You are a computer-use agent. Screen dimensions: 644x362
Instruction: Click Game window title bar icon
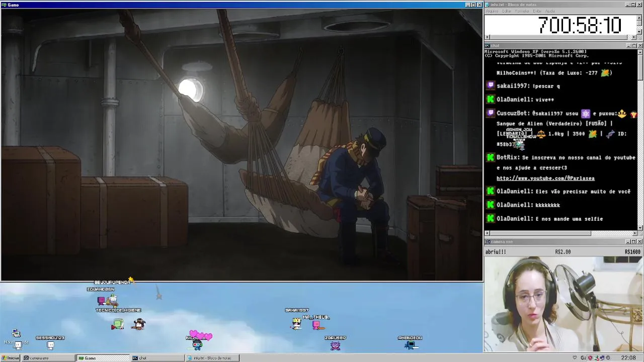pyautogui.click(x=4, y=5)
